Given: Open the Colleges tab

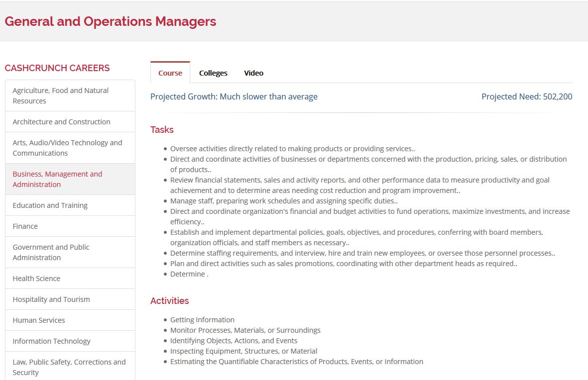Looking at the screenshot, I should point(213,73).
